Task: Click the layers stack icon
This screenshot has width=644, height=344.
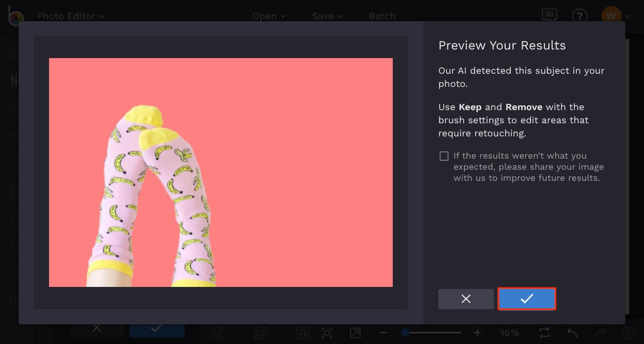Action: point(217,332)
